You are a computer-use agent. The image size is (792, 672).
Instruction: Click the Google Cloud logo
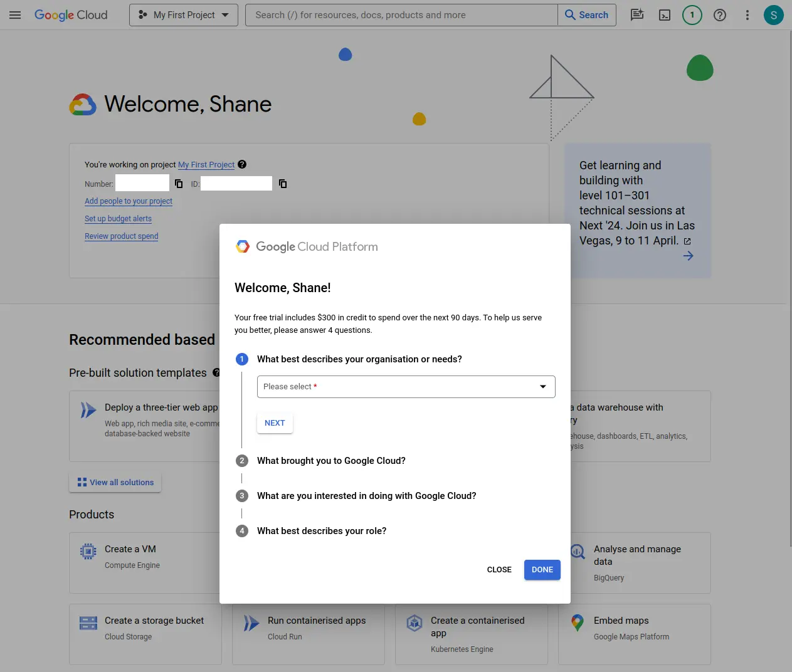[x=71, y=15]
